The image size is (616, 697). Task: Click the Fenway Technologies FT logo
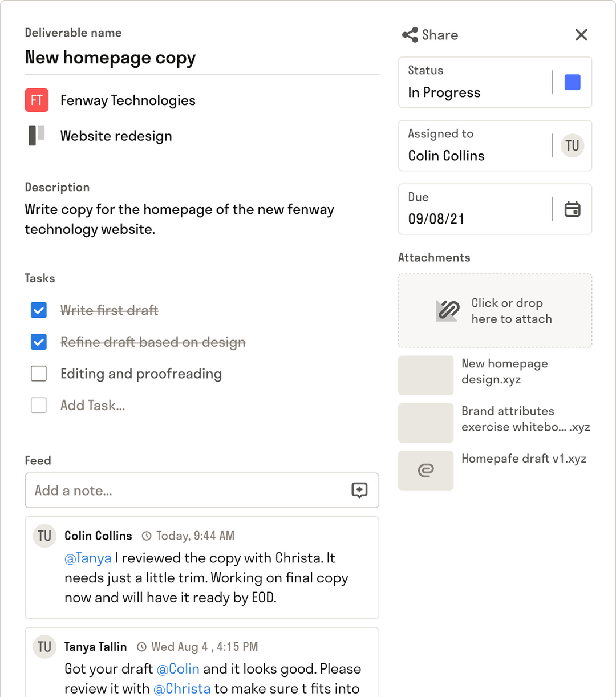tap(36, 100)
